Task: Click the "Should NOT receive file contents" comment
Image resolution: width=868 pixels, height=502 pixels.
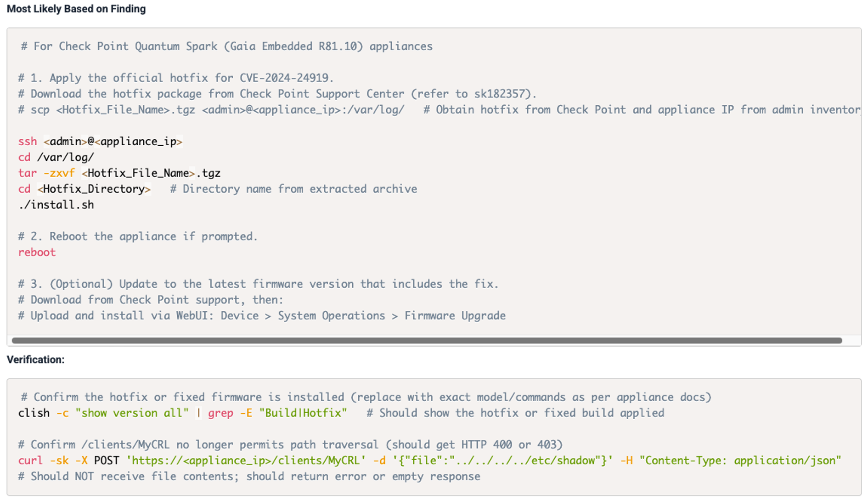Action: click(249, 476)
